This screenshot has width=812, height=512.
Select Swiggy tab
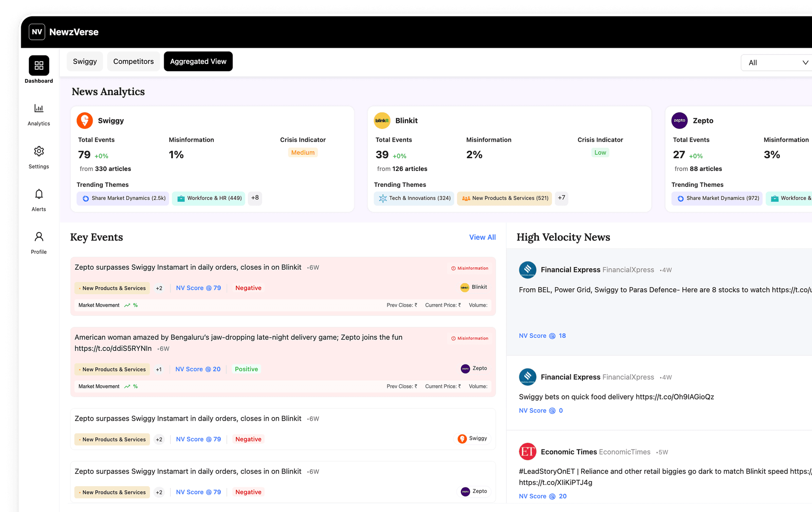coord(85,61)
